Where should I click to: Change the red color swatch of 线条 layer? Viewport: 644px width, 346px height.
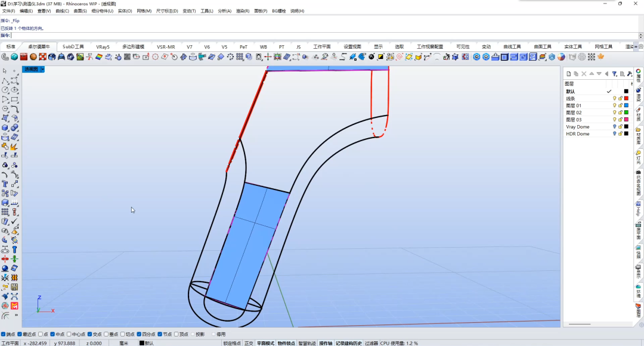point(626,98)
